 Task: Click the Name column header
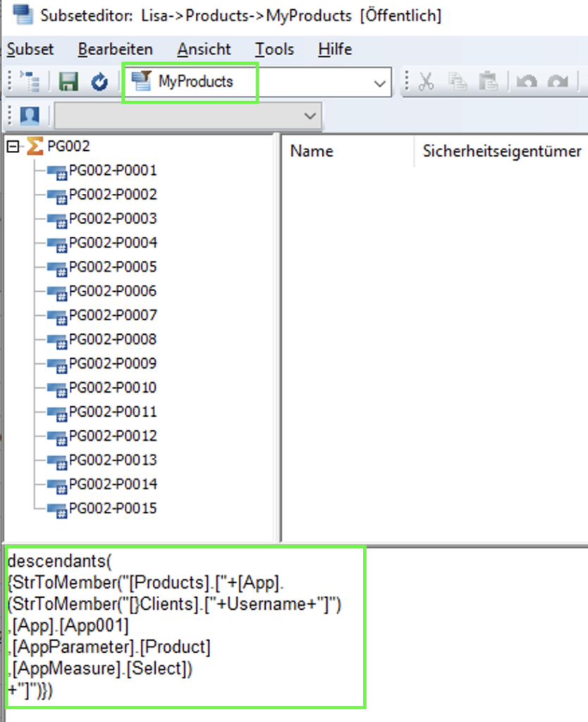312,151
